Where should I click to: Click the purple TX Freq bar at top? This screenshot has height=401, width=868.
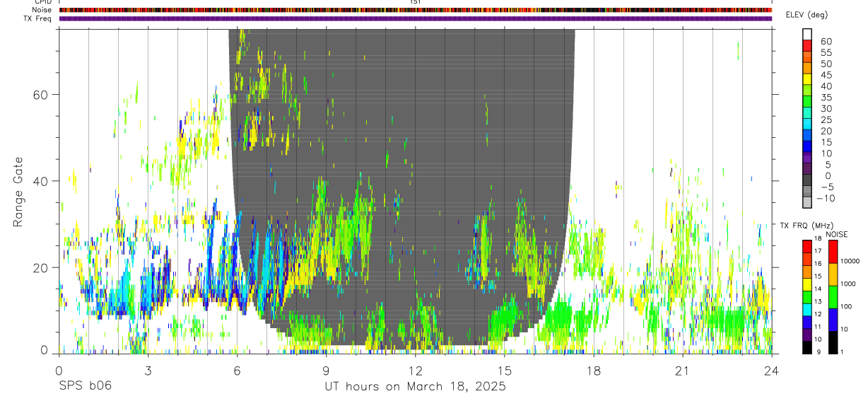click(416, 18)
